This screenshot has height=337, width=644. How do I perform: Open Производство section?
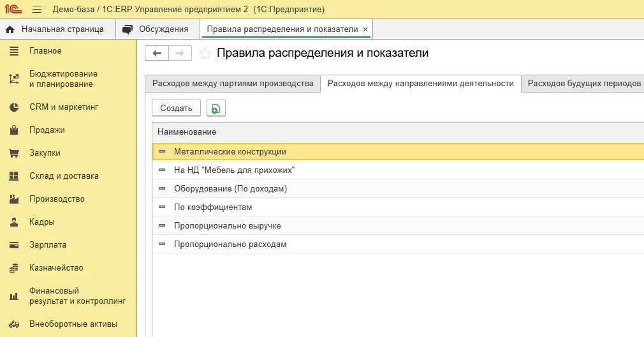click(x=57, y=199)
